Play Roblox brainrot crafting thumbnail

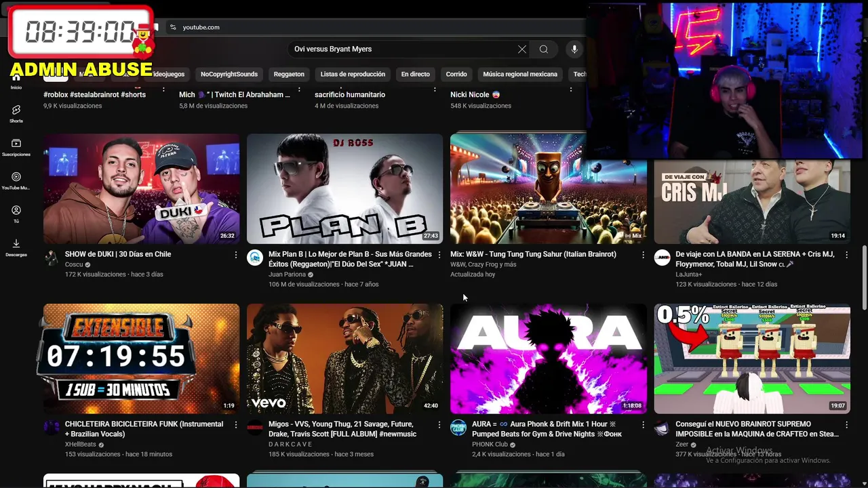click(752, 359)
